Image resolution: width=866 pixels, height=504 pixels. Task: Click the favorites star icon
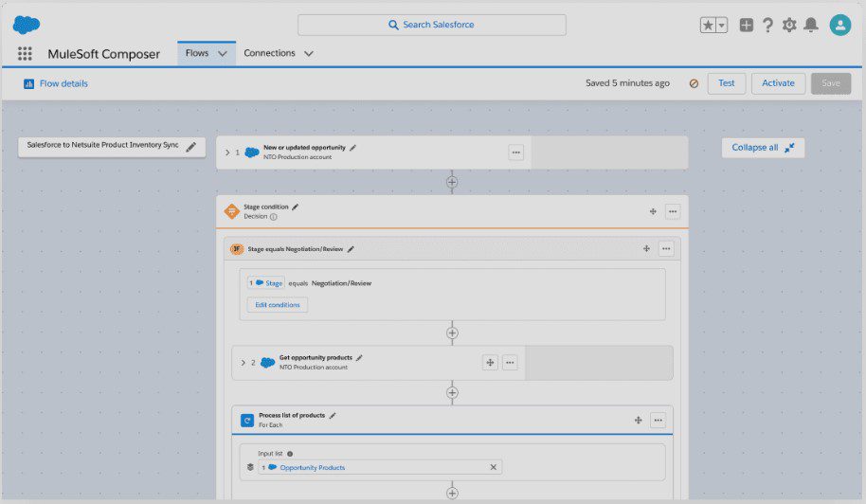708,25
